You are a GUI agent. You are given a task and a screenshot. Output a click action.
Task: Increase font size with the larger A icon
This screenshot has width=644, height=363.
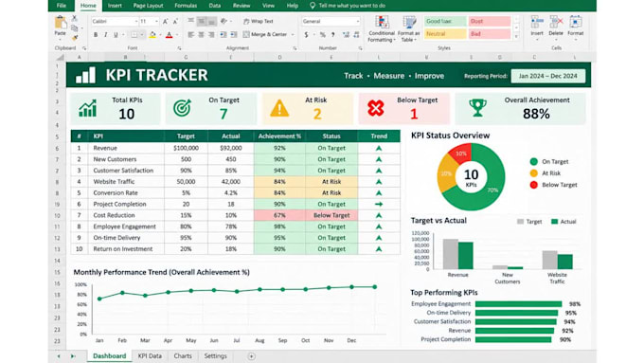point(165,22)
